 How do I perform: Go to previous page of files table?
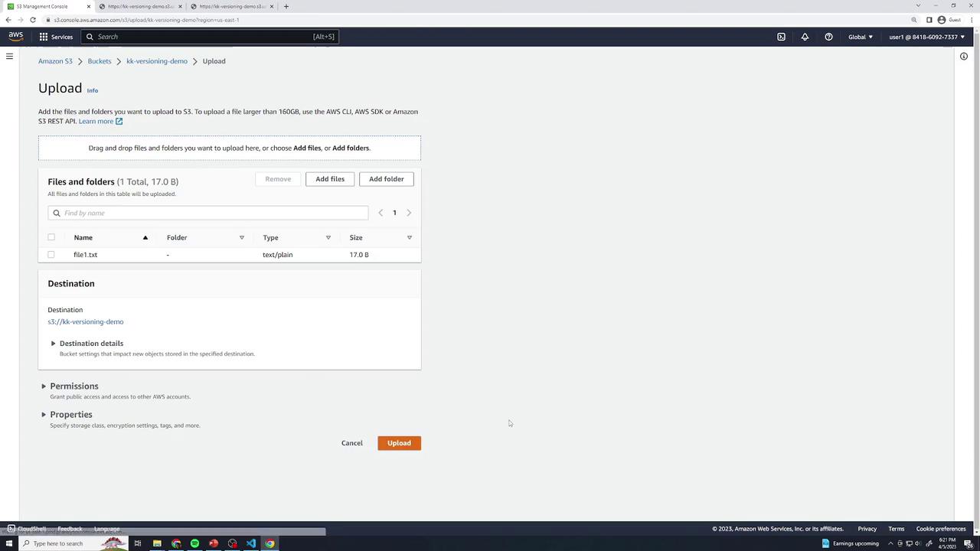pos(381,213)
